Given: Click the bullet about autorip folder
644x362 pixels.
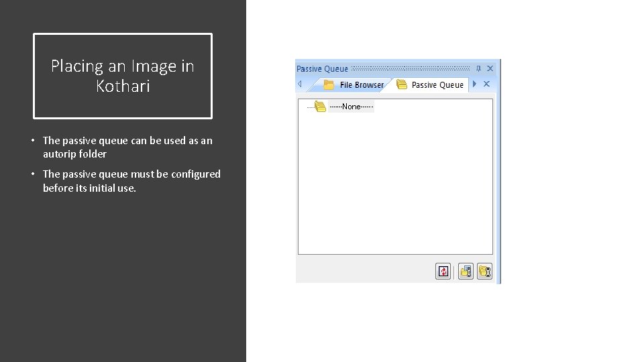Looking at the screenshot, I should click(x=127, y=147).
